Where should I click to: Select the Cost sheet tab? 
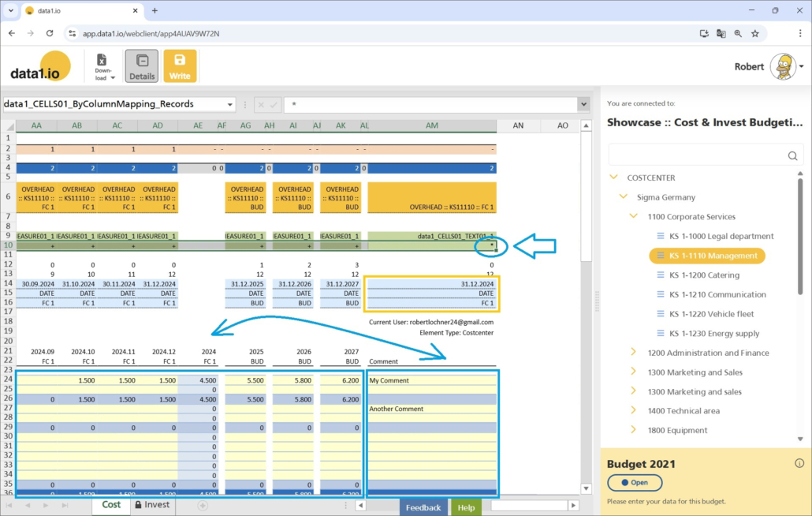coord(111,505)
